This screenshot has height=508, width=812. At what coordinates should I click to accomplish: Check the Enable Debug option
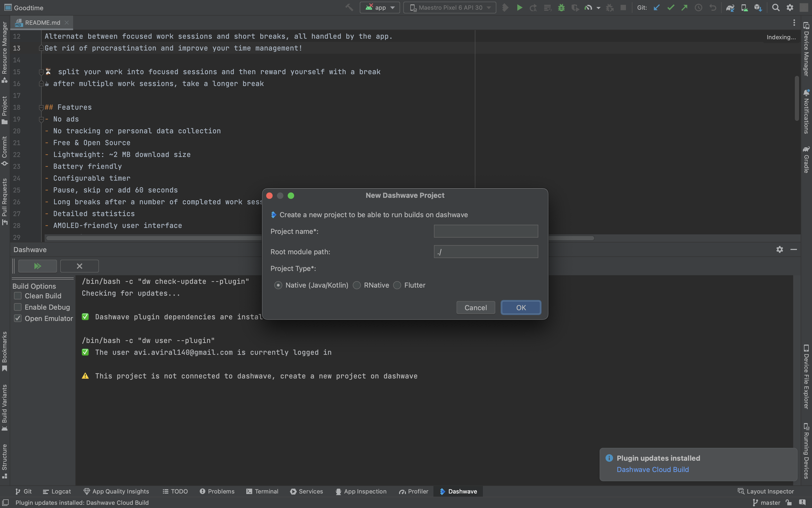click(x=18, y=307)
